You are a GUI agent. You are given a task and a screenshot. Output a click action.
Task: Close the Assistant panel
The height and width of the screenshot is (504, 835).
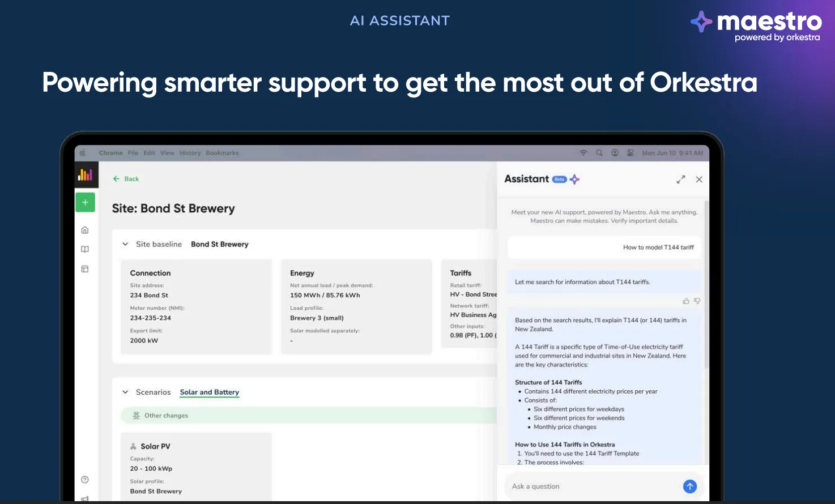(x=699, y=180)
